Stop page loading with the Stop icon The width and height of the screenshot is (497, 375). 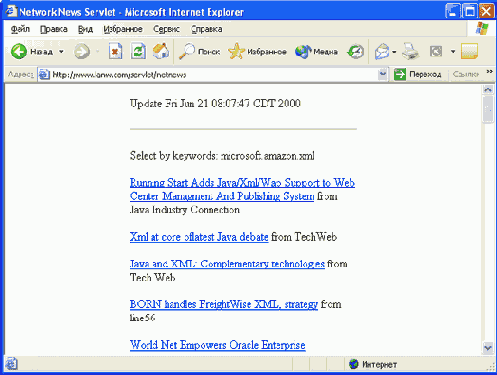[x=115, y=52]
